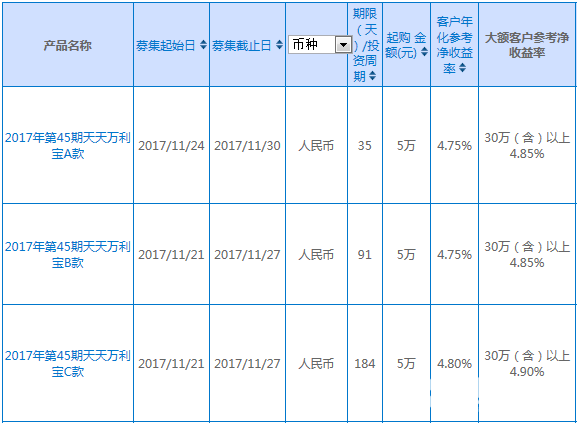The width and height of the screenshot is (577, 423).
Task: Click the 大额客户参考净收益率 column header
Action: click(527, 45)
